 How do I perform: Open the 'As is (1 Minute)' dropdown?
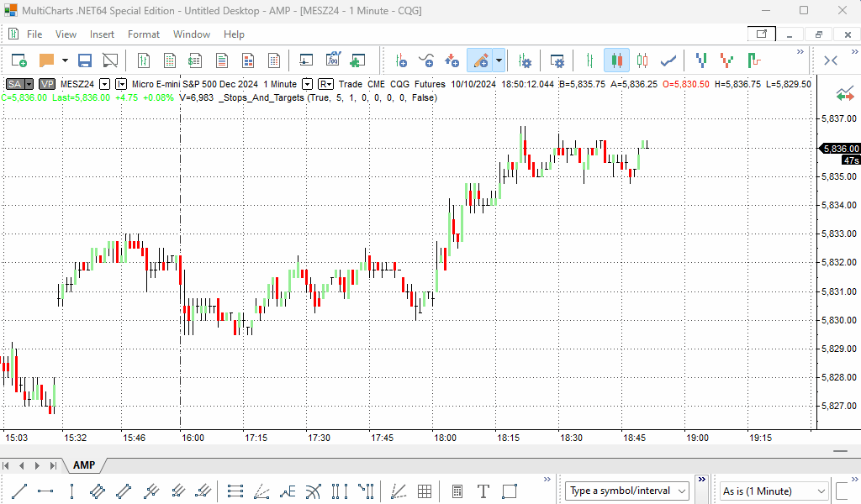tap(819, 491)
